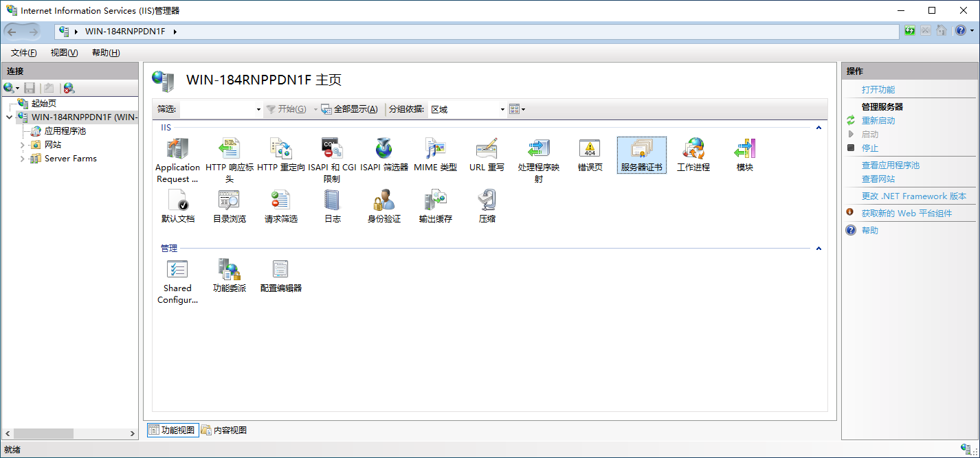Open 处理程序映射 feature
The height and width of the screenshot is (458, 980).
click(539, 161)
